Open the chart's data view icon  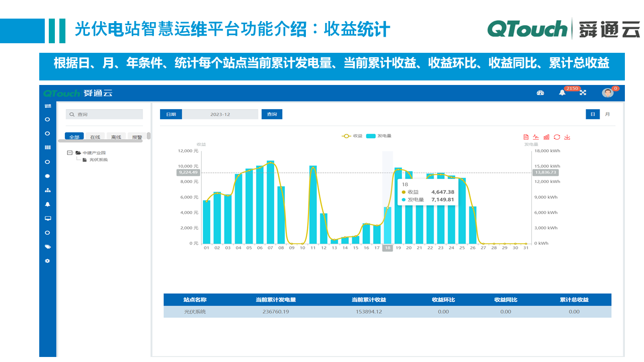click(526, 136)
